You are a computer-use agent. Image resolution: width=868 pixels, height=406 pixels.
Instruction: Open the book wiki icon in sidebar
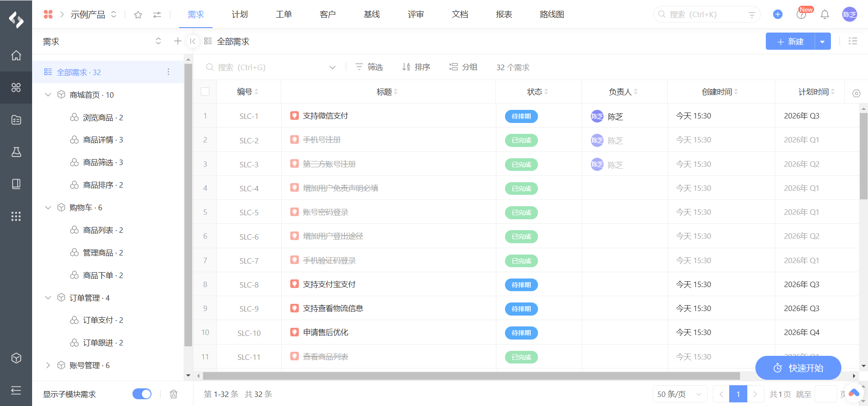pos(16,184)
